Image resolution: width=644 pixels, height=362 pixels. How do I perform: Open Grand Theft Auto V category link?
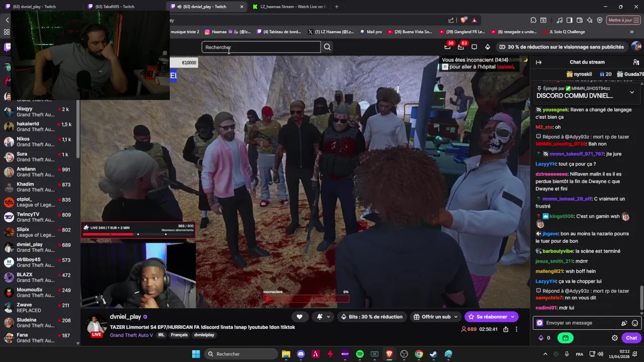point(131,335)
